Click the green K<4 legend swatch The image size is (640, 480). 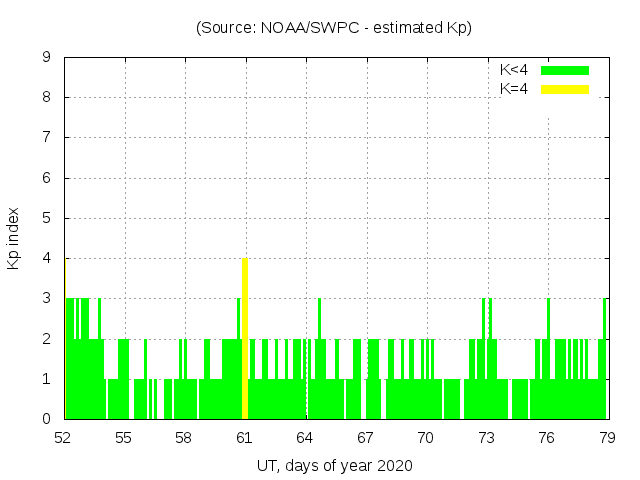[565, 70]
